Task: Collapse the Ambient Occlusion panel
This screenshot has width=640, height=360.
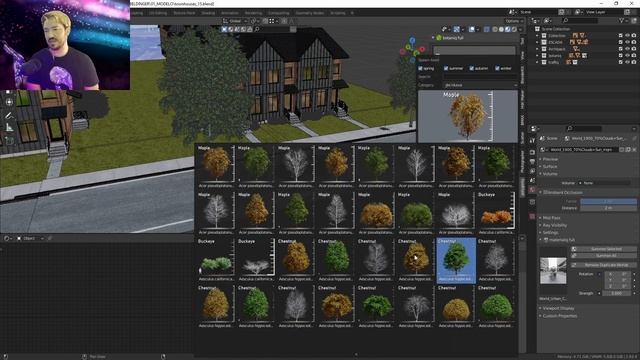Action: point(562,192)
